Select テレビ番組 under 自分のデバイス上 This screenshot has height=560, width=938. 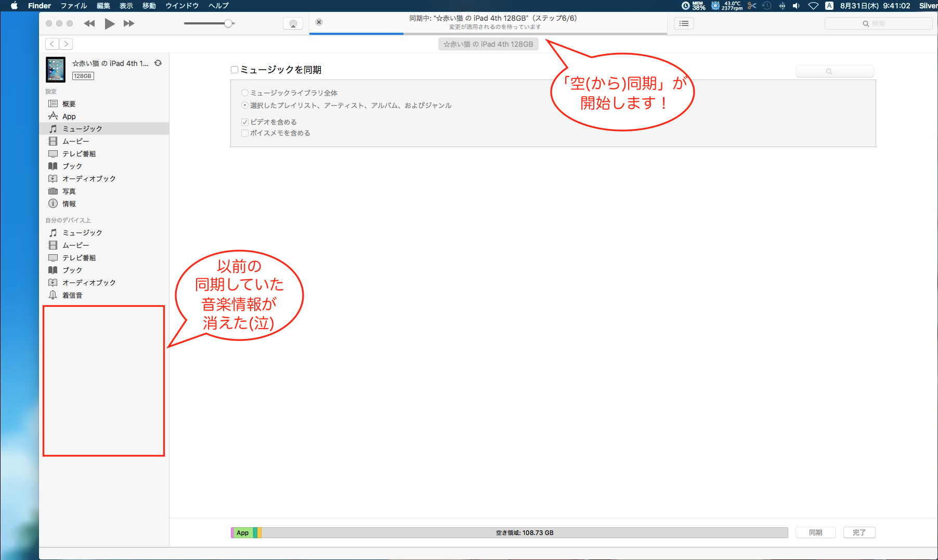tap(104, 258)
